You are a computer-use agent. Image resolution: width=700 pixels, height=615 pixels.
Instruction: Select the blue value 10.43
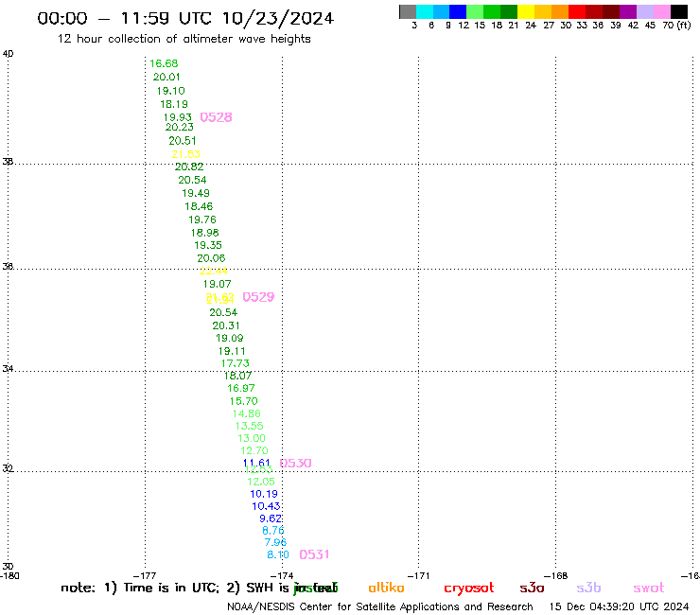coord(266,506)
